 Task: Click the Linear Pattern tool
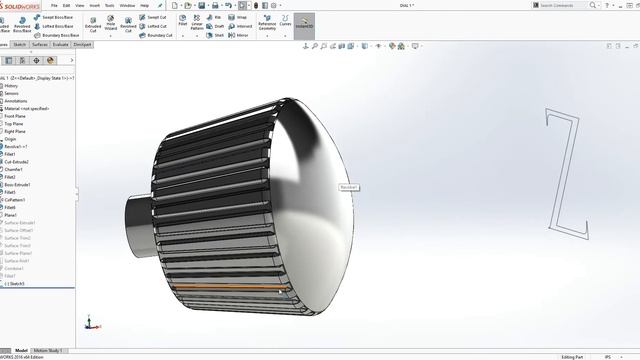[x=197, y=22]
